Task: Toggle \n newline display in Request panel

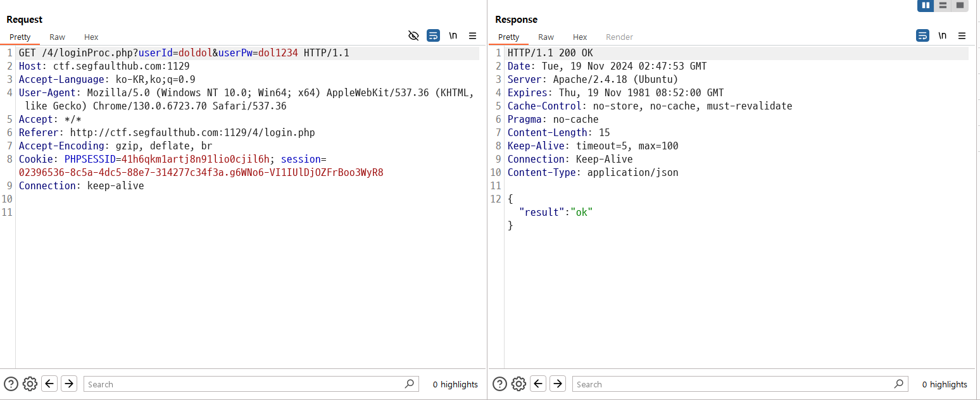Action: [x=453, y=35]
